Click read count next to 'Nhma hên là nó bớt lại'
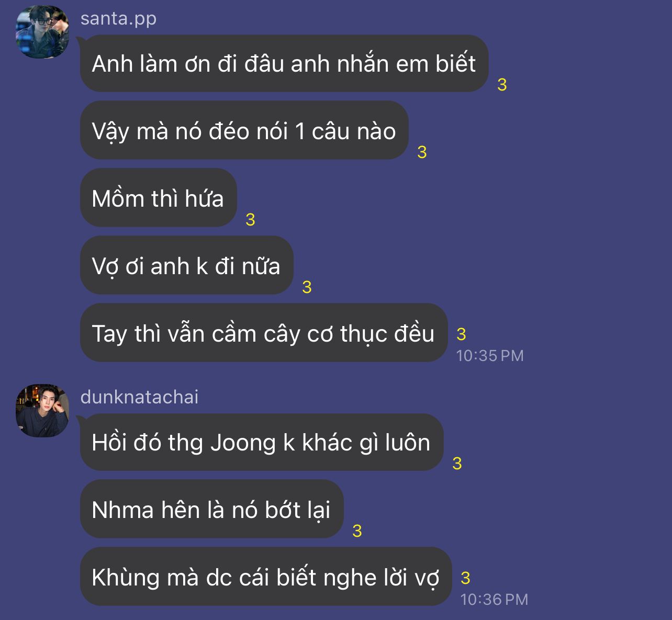Viewport: 672px width, 620px height. 357,531
